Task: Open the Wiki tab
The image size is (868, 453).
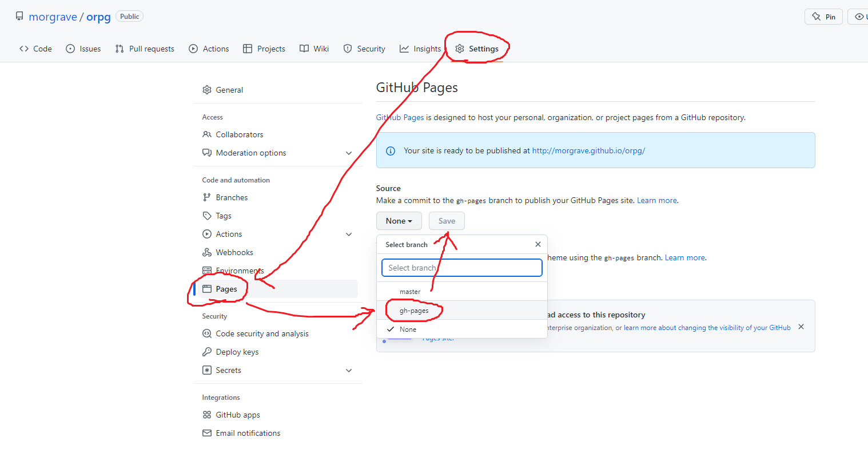Action: (314, 49)
